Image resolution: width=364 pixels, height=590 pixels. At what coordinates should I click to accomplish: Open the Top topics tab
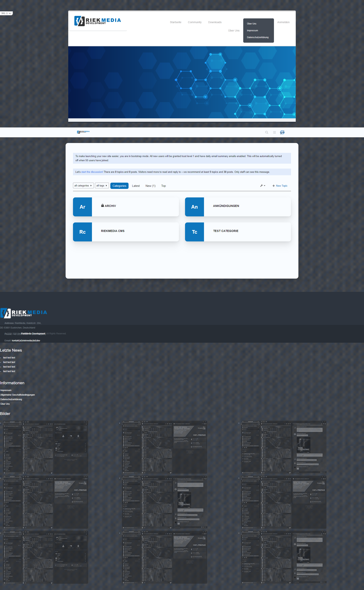coord(163,186)
